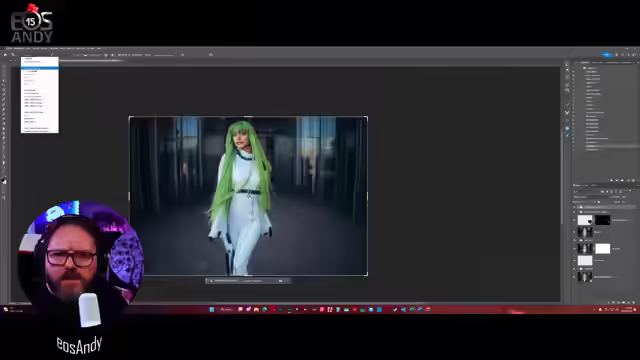Open the tool preset picker beside the Home icon
The height and width of the screenshot is (360, 640).
[13, 55]
